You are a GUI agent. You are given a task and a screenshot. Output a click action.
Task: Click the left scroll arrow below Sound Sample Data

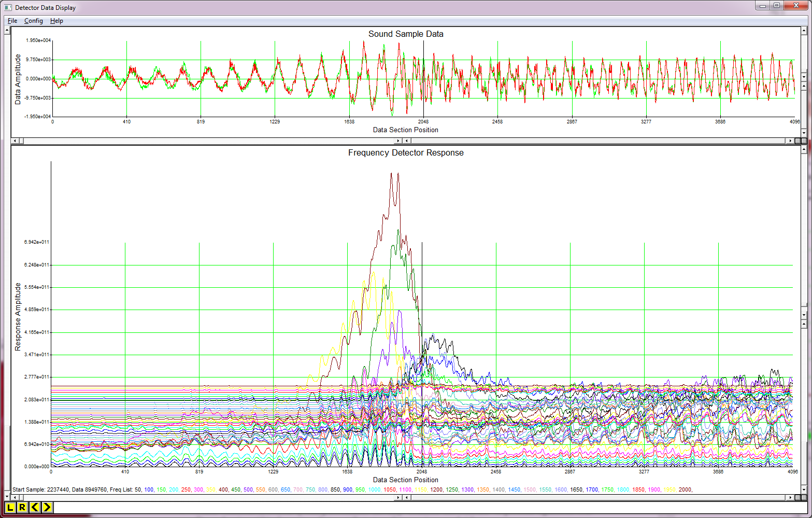click(16, 141)
